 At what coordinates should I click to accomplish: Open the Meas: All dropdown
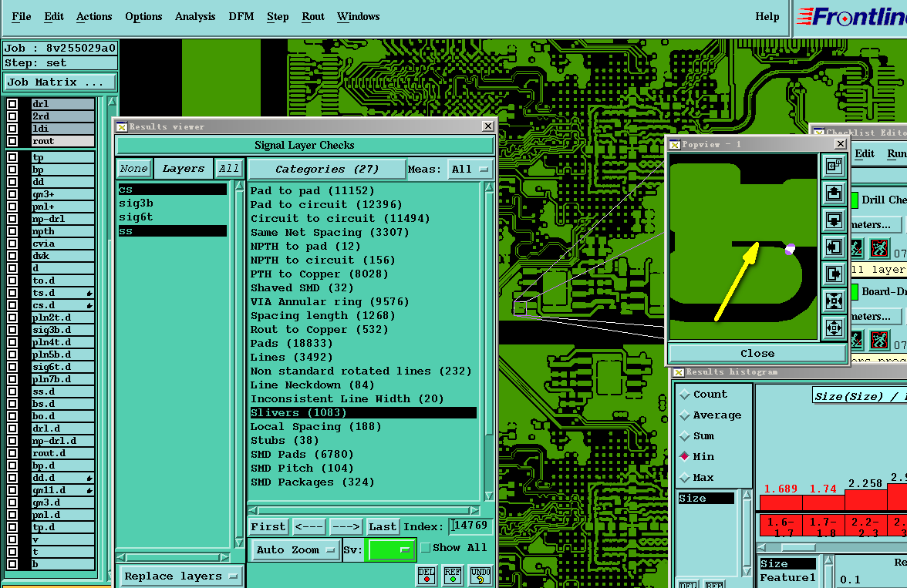tap(470, 170)
